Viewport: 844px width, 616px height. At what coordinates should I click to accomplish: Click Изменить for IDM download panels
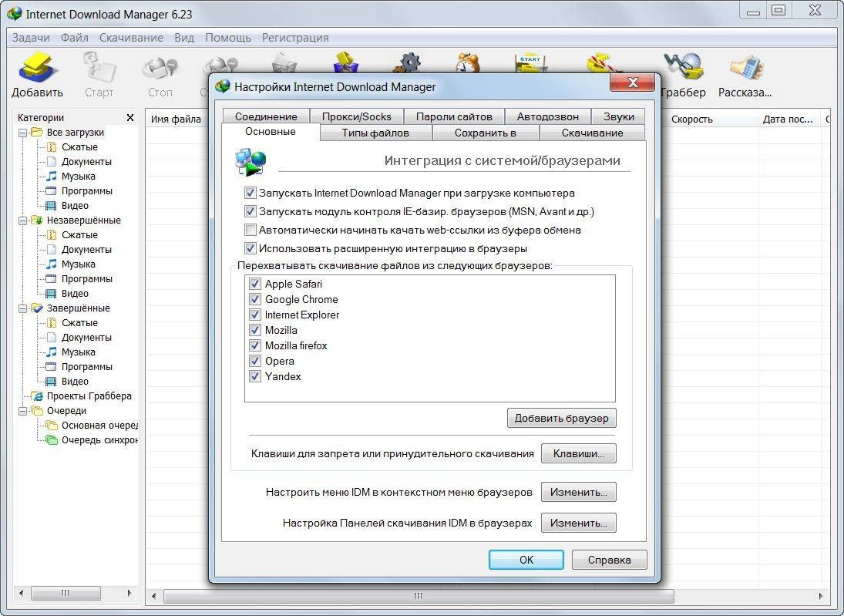579,523
